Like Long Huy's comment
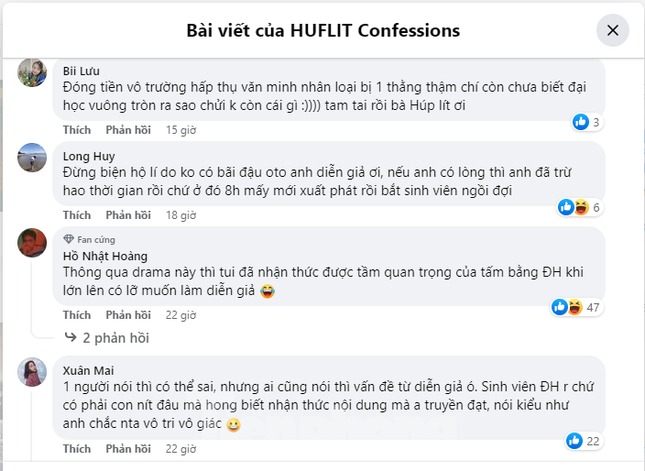 pyautogui.click(x=77, y=215)
